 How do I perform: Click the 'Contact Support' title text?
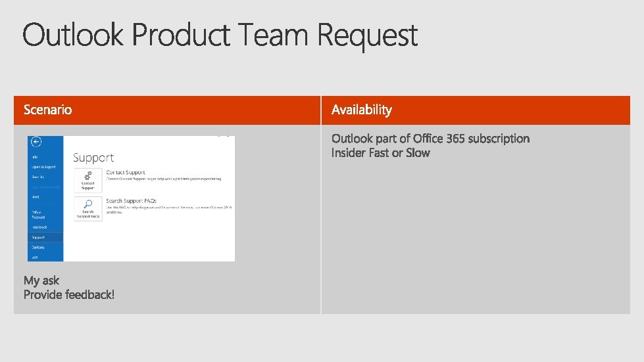point(125,173)
